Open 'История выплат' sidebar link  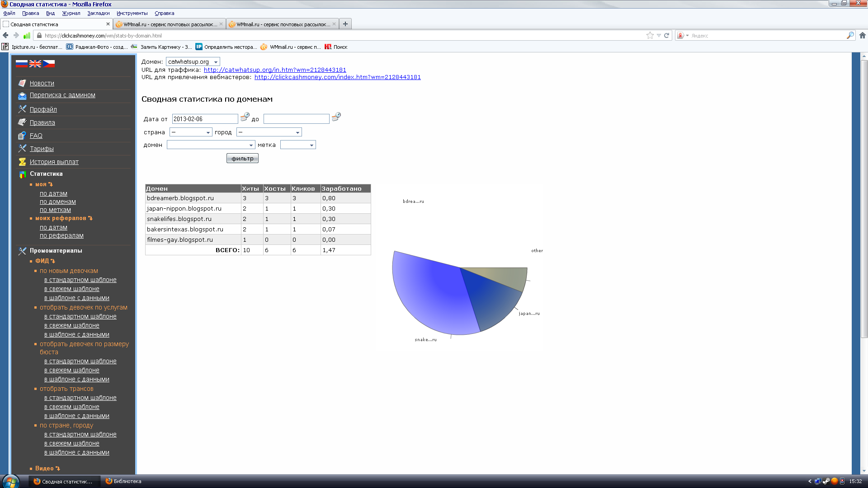pos(54,162)
